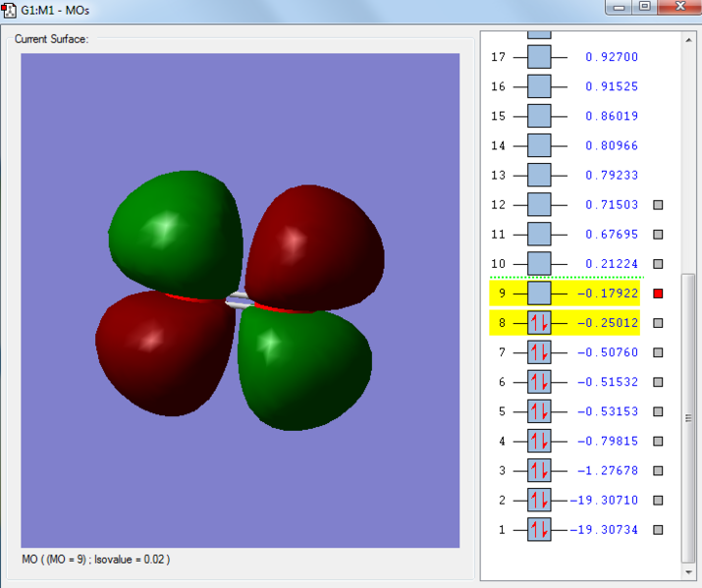Image resolution: width=702 pixels, height=588 pixels.
Task: Select occupied orbital box of MO 3
Action: pyautogui.click(x=539, y=470)
